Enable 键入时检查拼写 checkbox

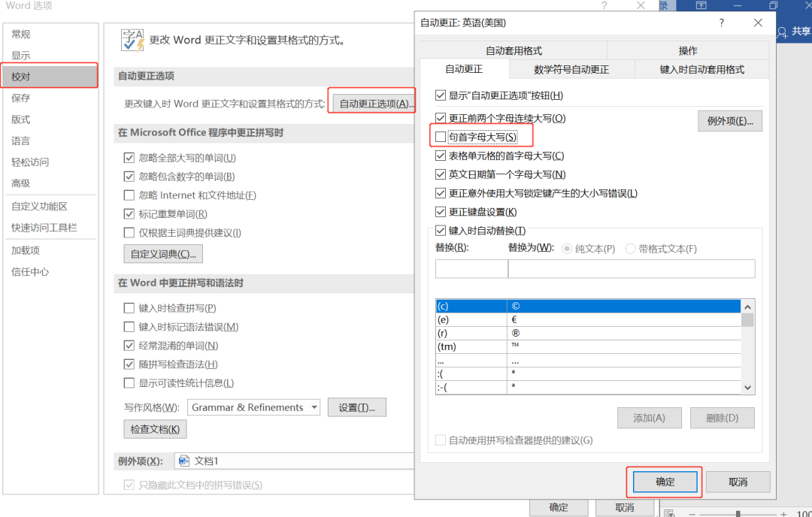point(129,308)
